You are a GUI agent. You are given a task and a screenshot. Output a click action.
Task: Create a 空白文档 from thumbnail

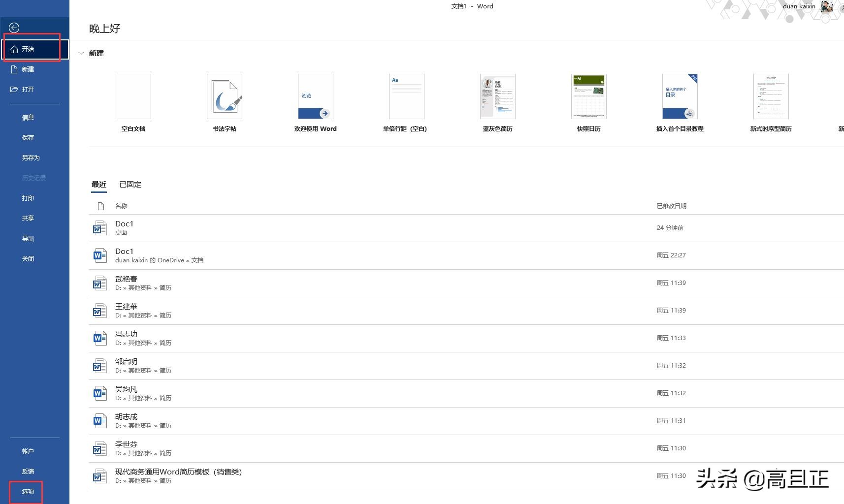coord(133,96)
